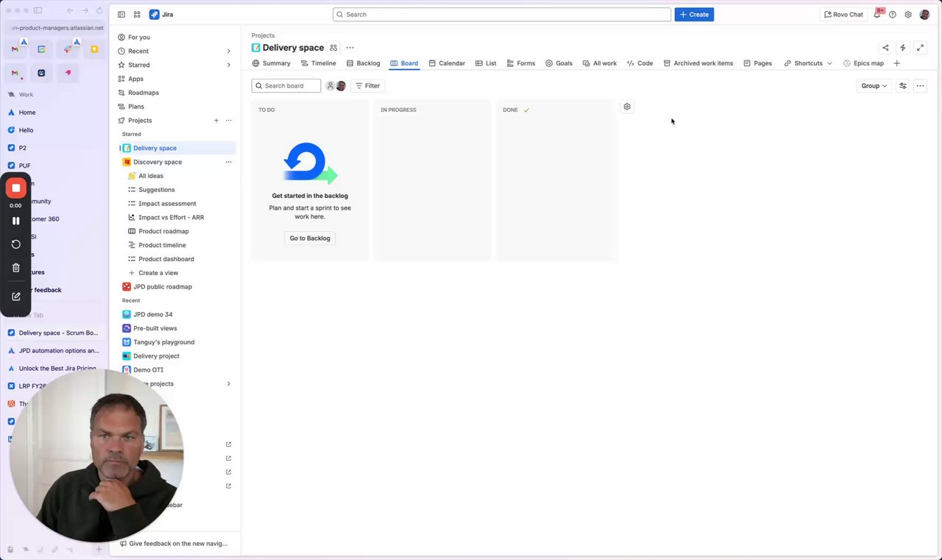Filter board by the assignee avatar photo
The width and height of the screenshot is (942, 560).
(x=341, y=86)
